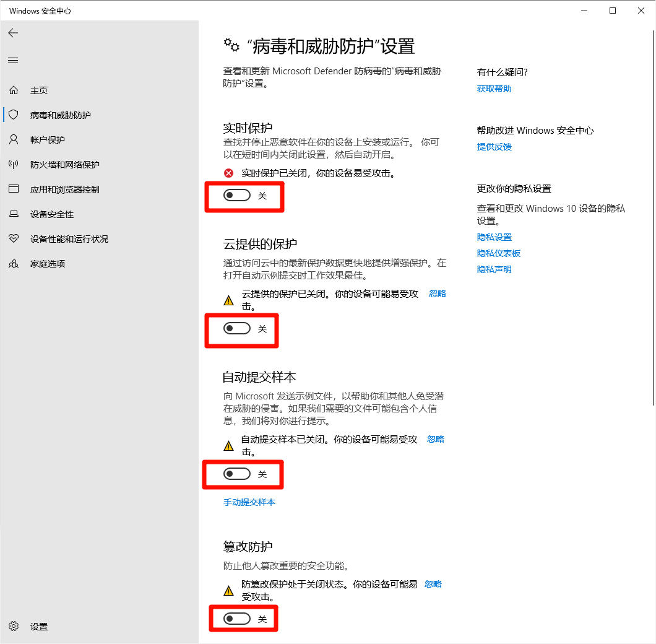Click the gears icon beside page title
Viewport: 656px width, 644px height.
231,45
